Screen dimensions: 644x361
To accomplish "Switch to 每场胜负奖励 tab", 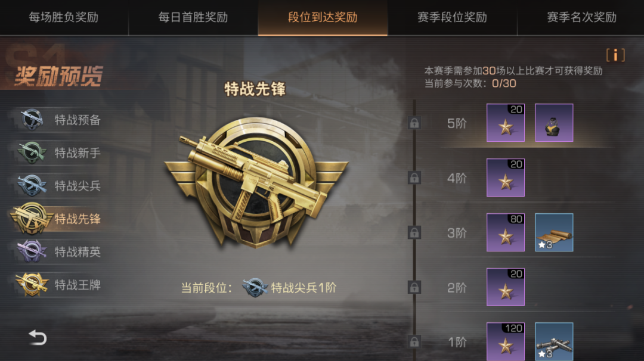I will (x=64, y=17).
